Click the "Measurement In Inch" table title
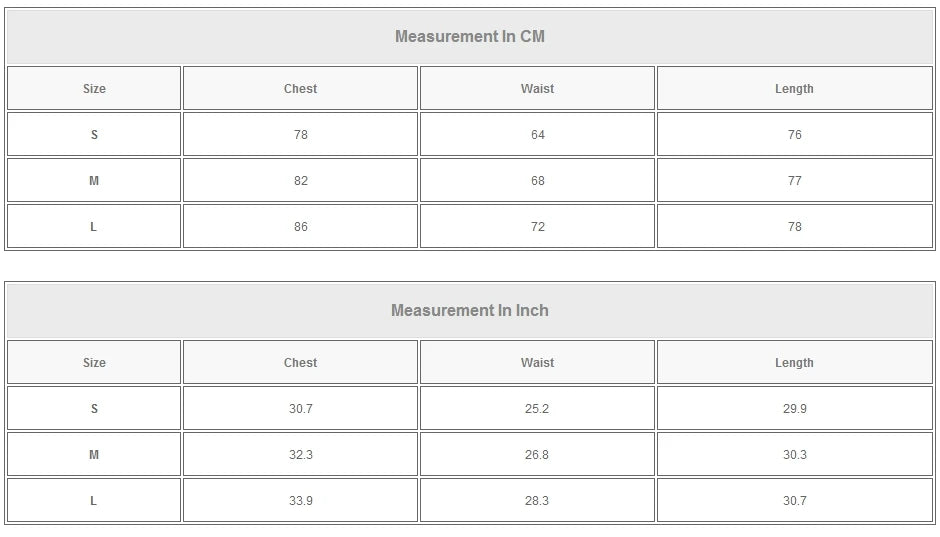Viewport: 940px width, 537px height. 470,311
